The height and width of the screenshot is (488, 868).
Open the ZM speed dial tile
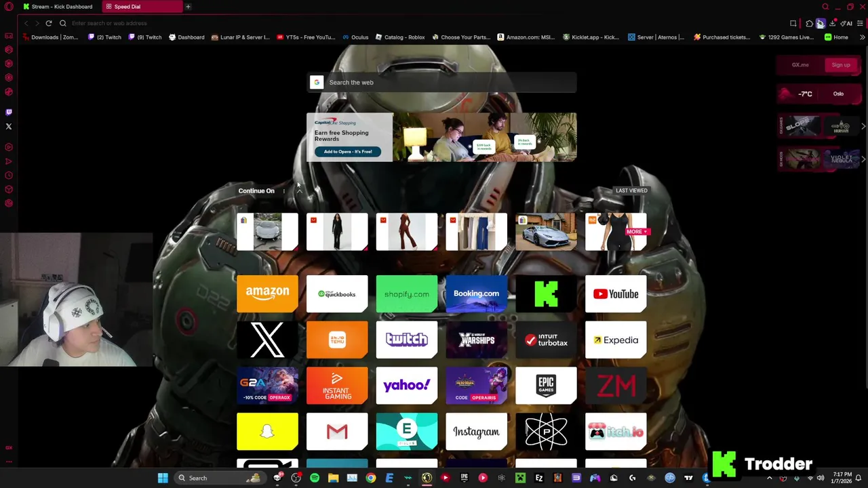[616, 386]
